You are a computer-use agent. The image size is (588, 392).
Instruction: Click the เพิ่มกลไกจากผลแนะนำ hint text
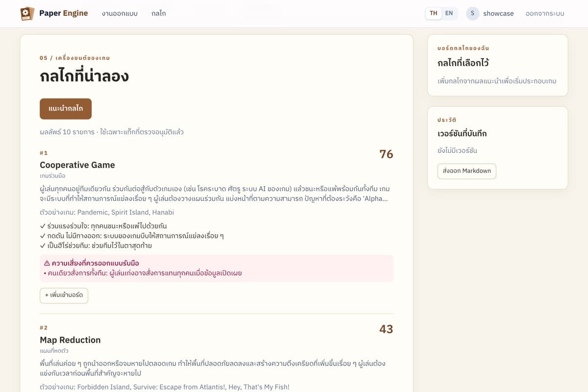(497, 81)
